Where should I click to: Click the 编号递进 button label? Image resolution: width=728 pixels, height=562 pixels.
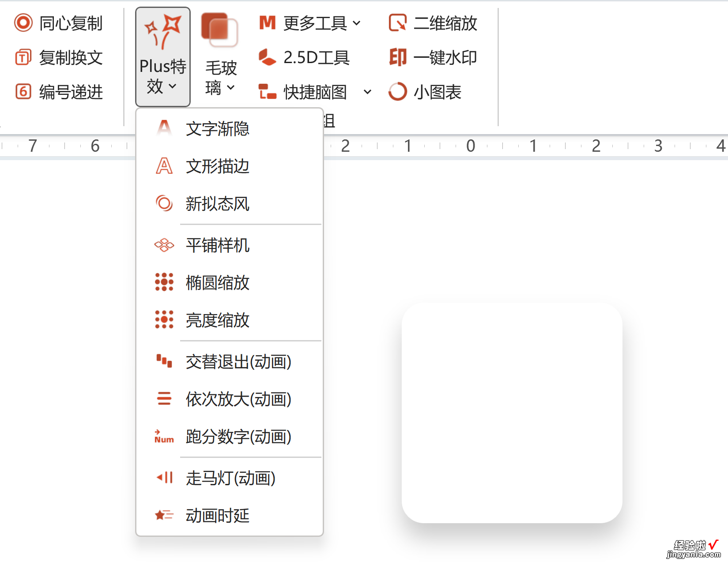pyautogui.click(x=71, y=92)
